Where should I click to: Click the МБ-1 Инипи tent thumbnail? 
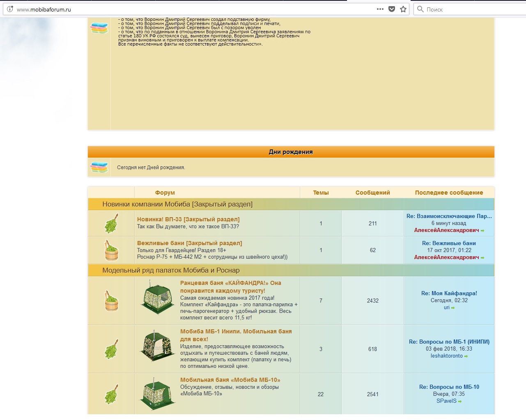click(157, 346)
